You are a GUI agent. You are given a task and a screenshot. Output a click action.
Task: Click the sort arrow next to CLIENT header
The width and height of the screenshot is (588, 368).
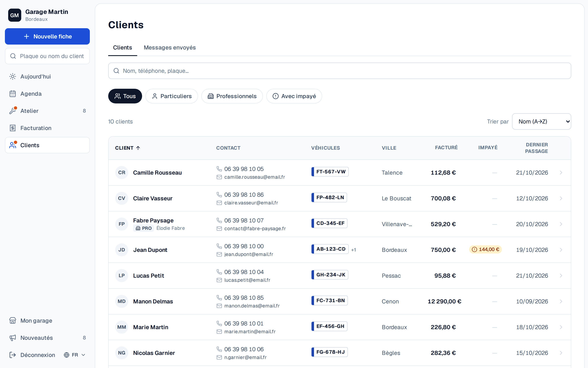click(138, 148)
